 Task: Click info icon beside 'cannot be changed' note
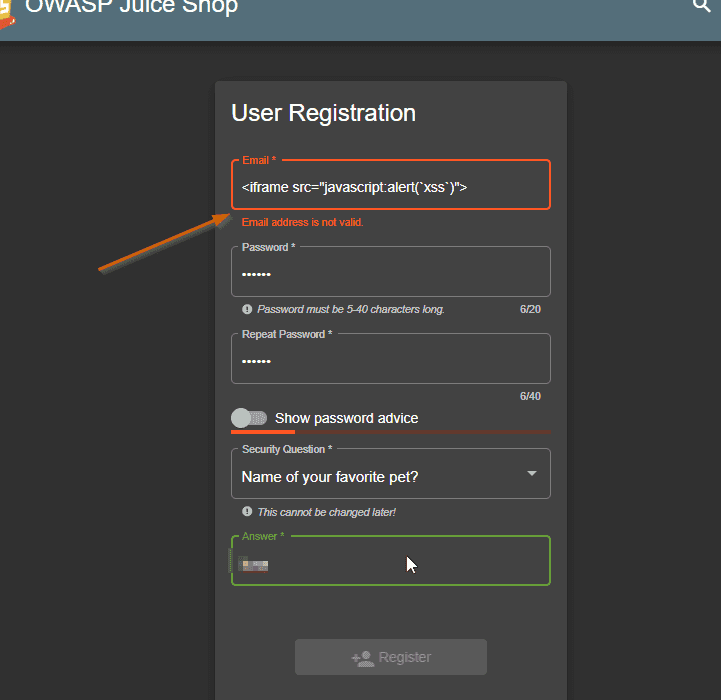pyautogui.click(x=247, y=512)
